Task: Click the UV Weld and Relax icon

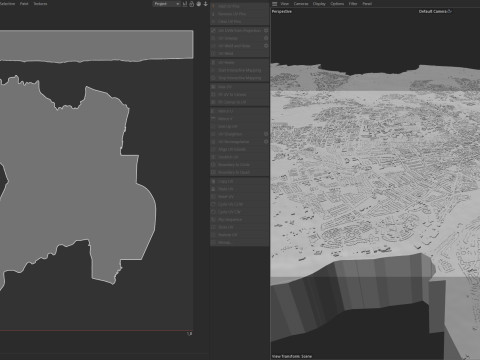Action: click(x=214, y=46)
